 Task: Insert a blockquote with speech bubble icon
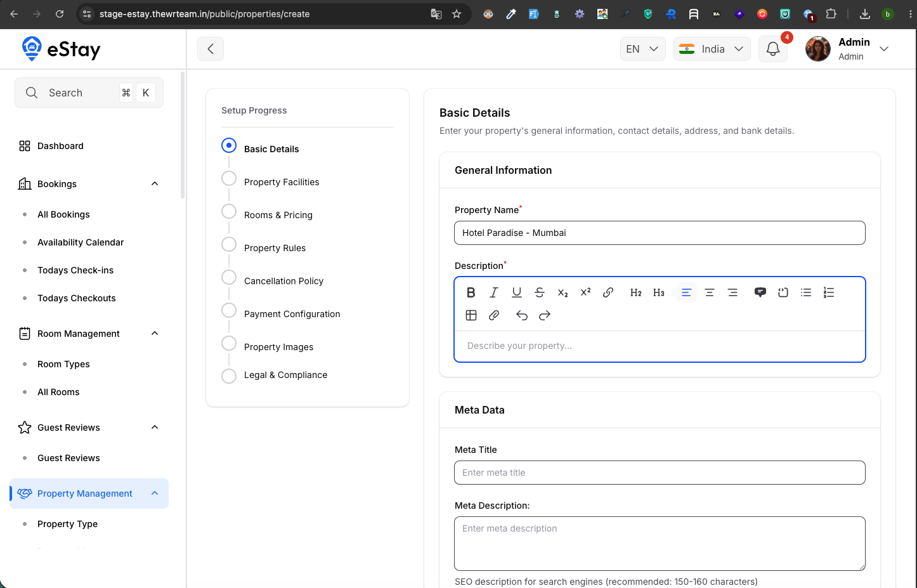pyautogui.click(x=760, y=292)
